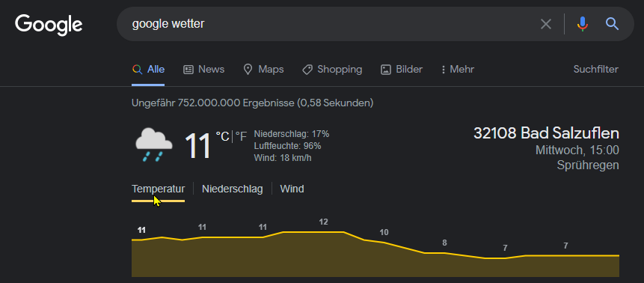
Task: Switch to the Shopping results tab
Action: (332, 70)
